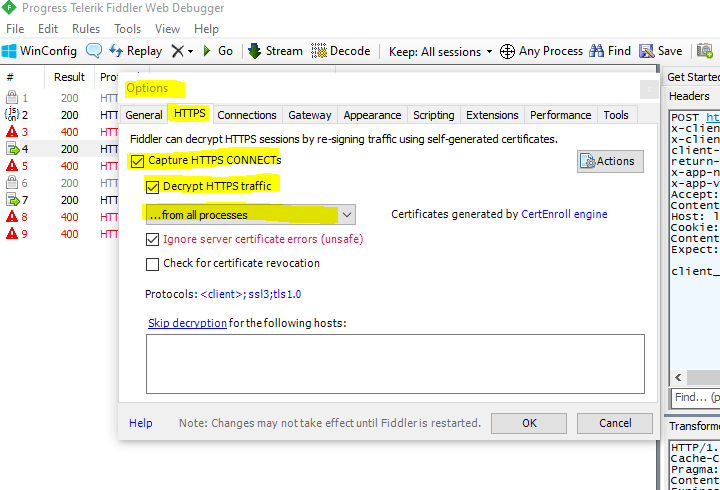Open the Help menu
Viewport: 720px width, 490px height.
[206, 29]
